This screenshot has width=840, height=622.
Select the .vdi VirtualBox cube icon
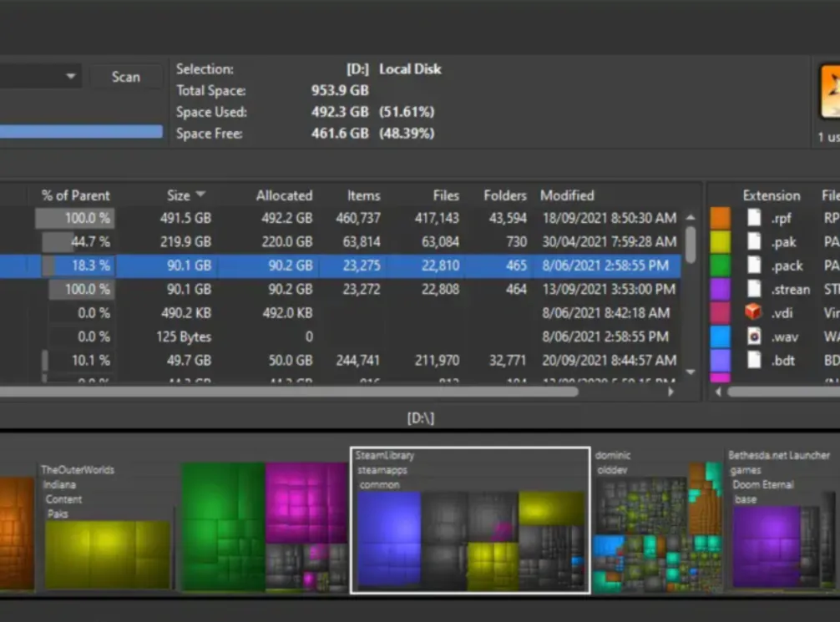753,311
